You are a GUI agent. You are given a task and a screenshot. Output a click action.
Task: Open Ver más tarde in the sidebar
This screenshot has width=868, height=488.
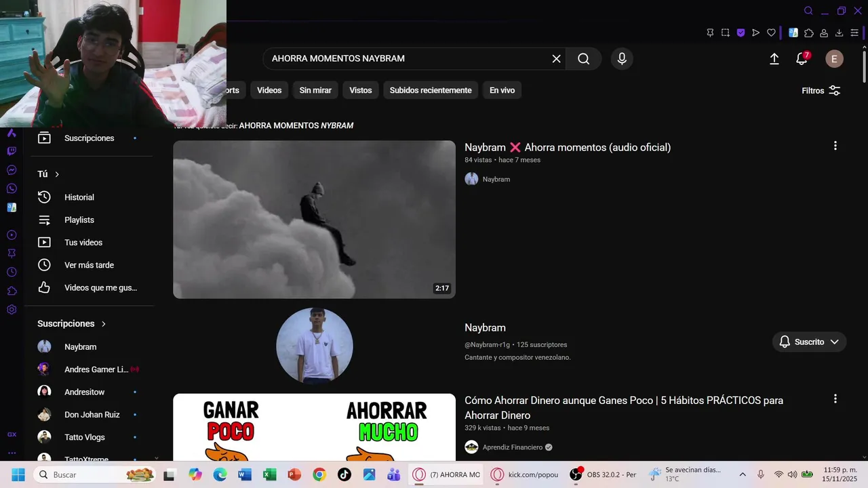pos(89,265)
